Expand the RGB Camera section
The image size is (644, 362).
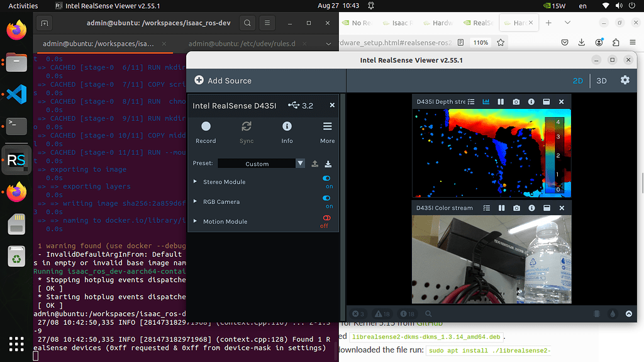[x=195, y=201]
